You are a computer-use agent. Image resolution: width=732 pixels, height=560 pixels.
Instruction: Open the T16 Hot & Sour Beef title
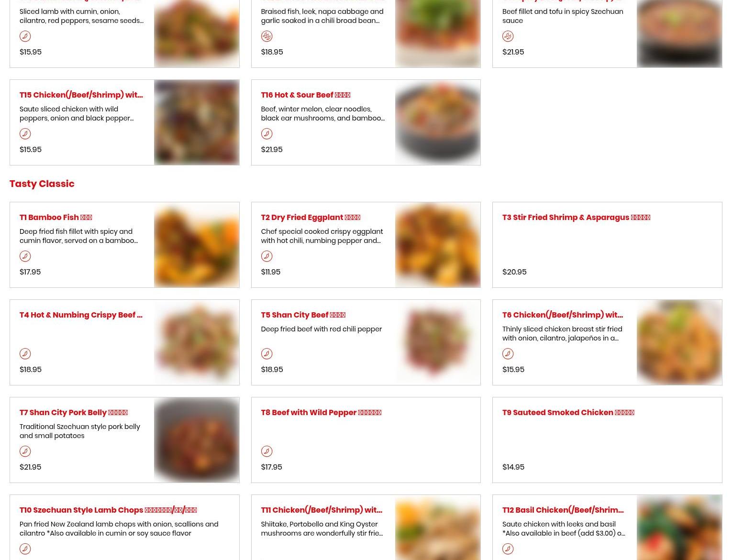pos(305,95)
